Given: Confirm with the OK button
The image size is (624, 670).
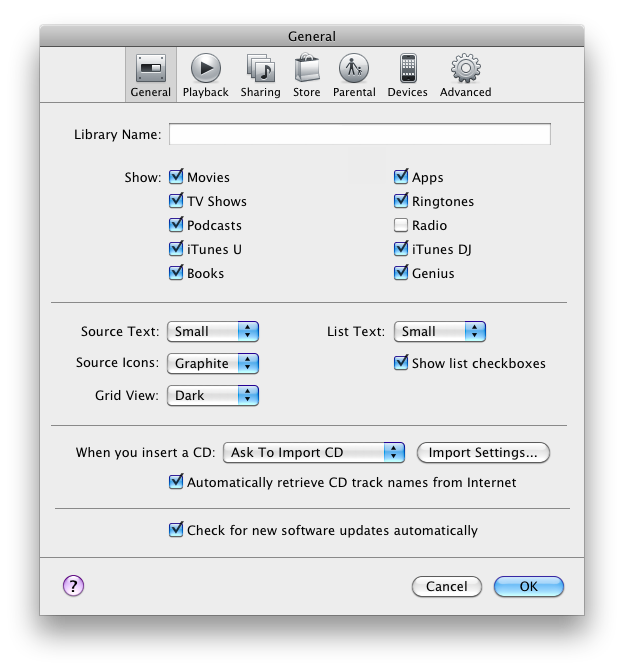Looking at the screenshot, I should point(529,586).
